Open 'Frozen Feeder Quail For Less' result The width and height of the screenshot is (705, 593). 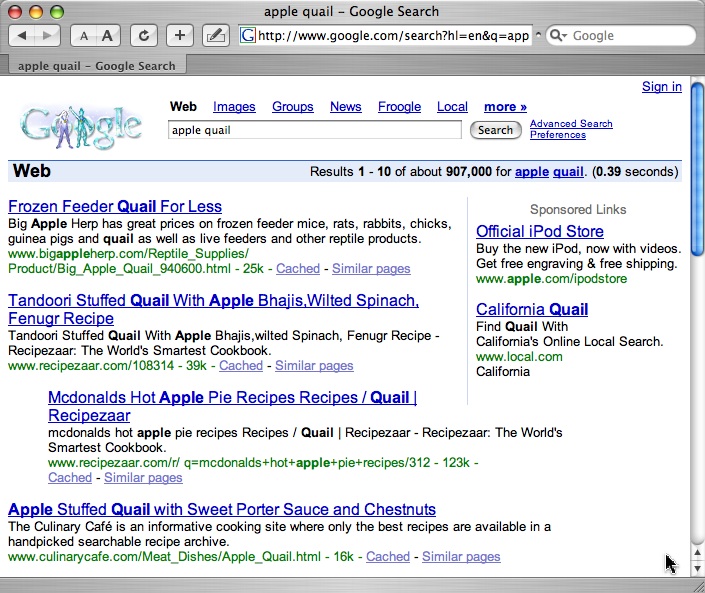coord(115,206)
